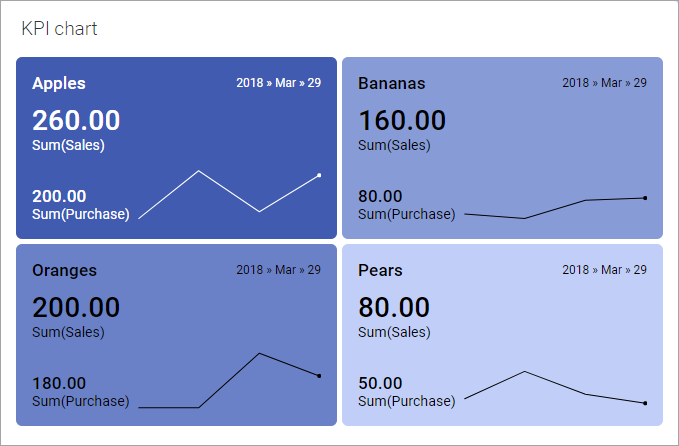Select the Pears KPI tile heading
Viewport: 679px width, 446px height.
(x=380, y=270)
